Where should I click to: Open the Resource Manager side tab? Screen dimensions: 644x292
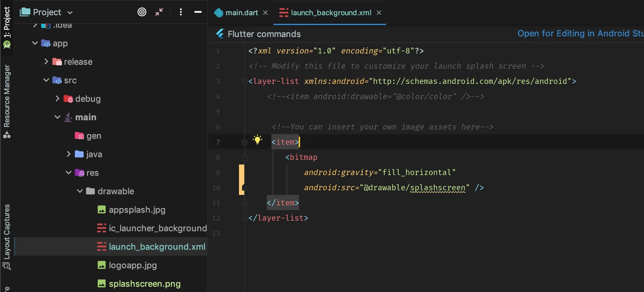point(7,96)
